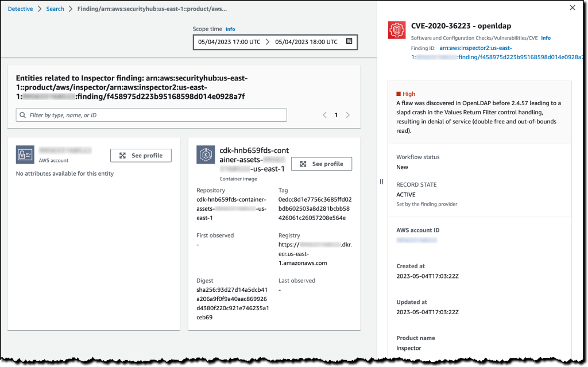This screenshot has height=367, width=588.
Task: Click the Entities related to Inspector finding heading
Action: coord(131,87)
